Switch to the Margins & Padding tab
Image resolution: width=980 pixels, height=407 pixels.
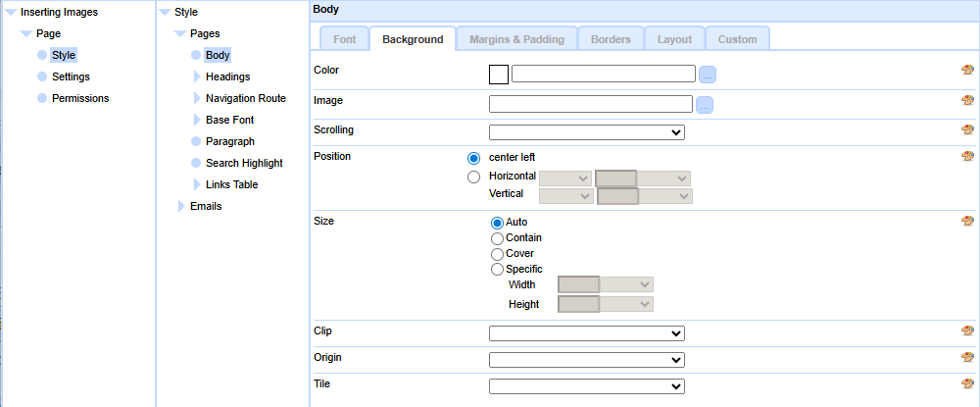[x=516, y=39]
